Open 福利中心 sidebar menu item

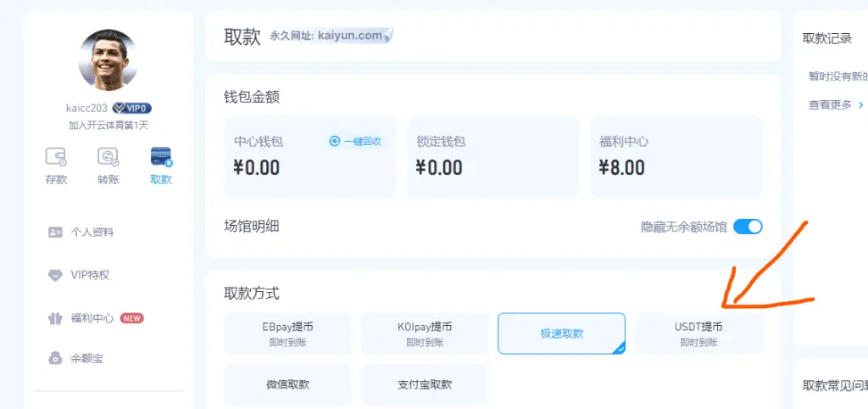pyautogui.click(x=92, y=318)
